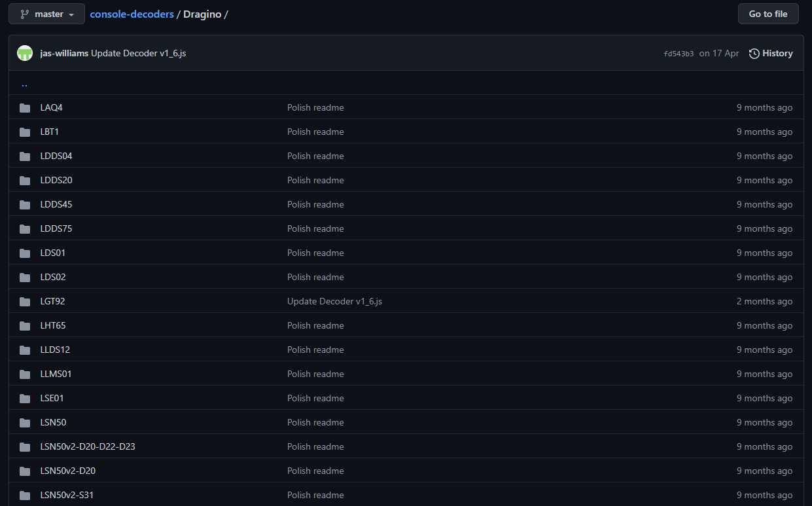Open Polish readme commit for LAQ4
This screenshot has height=506, width=812.
[315, 107]
